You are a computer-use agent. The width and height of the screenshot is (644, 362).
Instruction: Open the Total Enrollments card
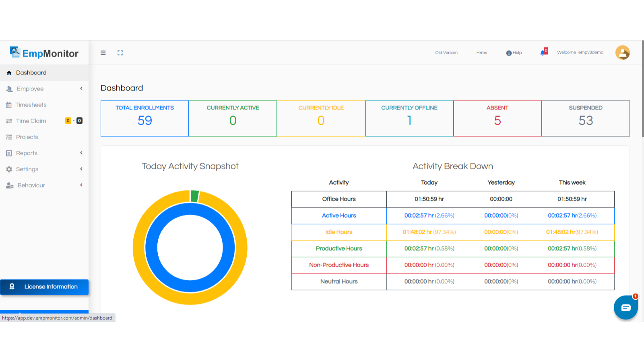coord(144,118)
